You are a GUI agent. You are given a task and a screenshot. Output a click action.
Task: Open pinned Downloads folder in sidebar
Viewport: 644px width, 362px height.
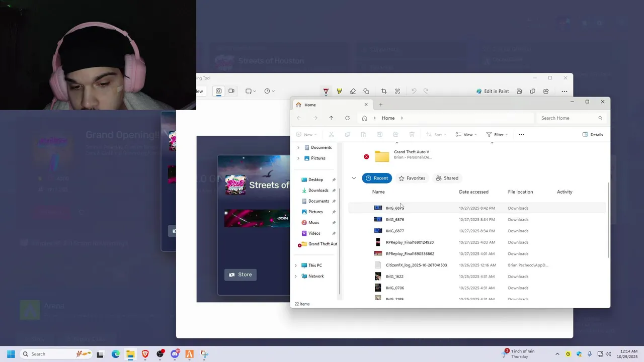click(x=318, y=190)
